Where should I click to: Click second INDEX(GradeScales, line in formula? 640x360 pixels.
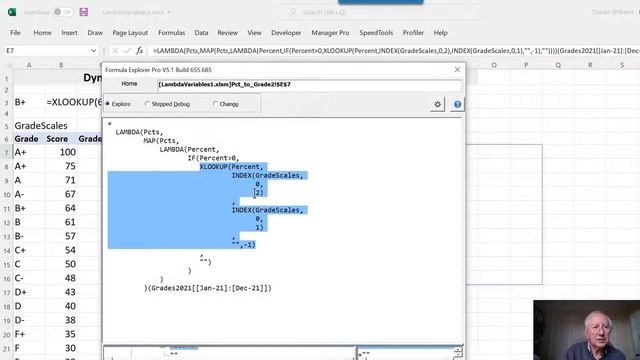tap(267, 210)
